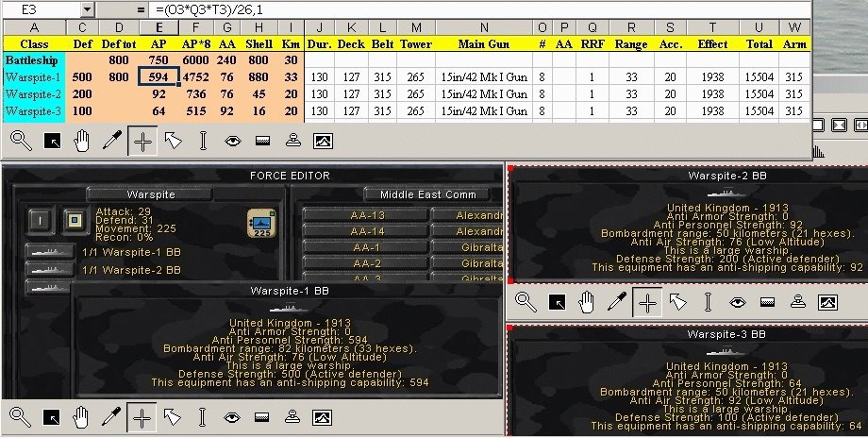The width and height of the screenshot is (868, 438).
Task: Click the 4752 value in the AP*8 column
Action: click(196, 77)
